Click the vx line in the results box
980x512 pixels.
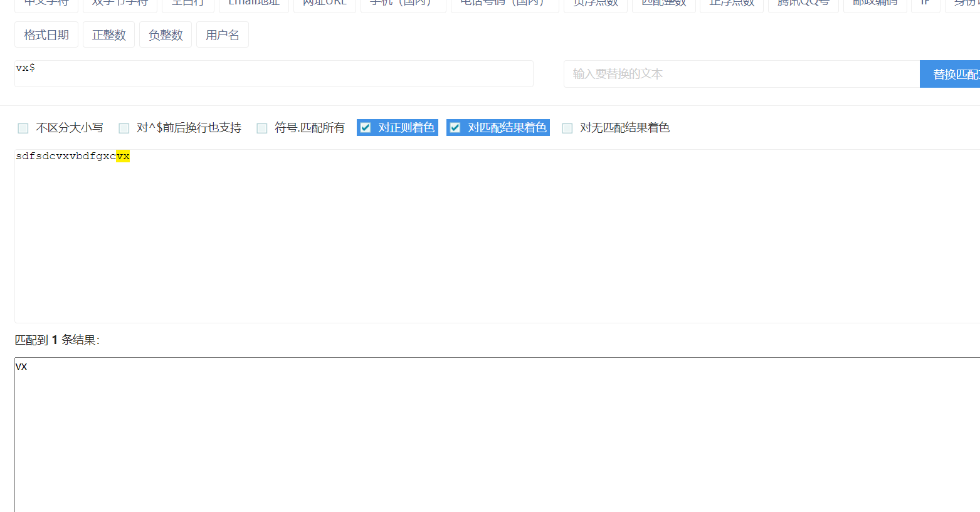(x=21, y=366)
